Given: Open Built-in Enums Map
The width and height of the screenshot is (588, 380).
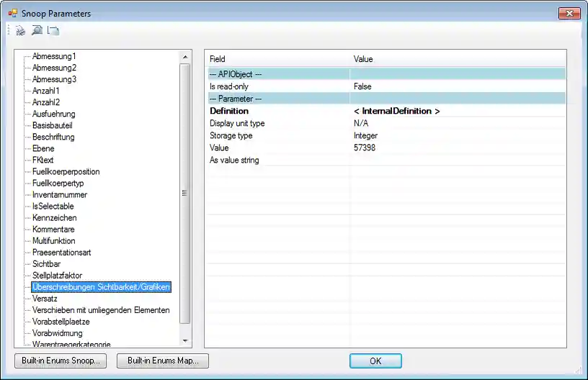Looking at the screenshot, I should [162, 361].
